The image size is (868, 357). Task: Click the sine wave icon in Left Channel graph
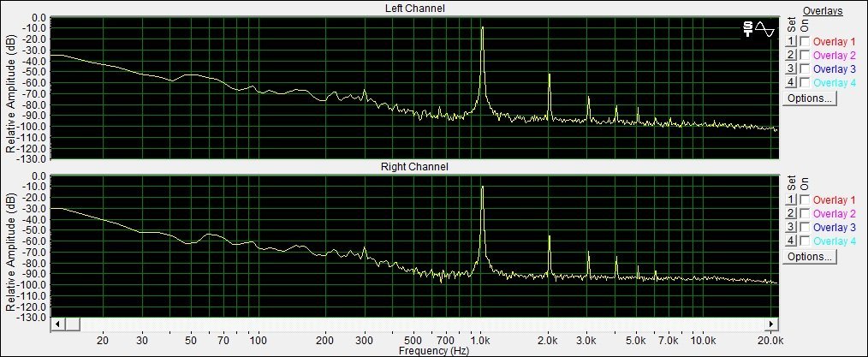coord(765,30)
